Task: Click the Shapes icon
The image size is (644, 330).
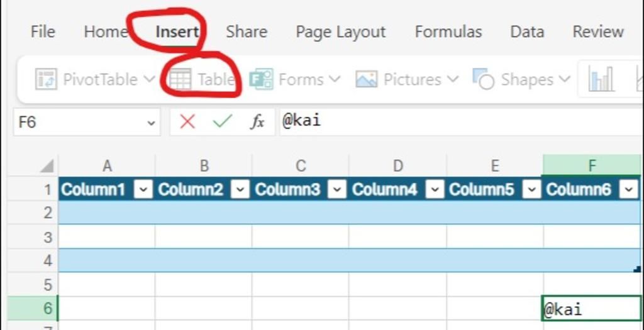Action: [x=483, y=79]
